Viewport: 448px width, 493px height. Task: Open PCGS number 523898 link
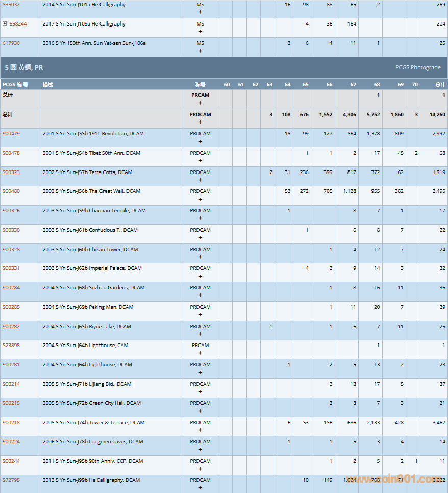click(x=11, y=346)
